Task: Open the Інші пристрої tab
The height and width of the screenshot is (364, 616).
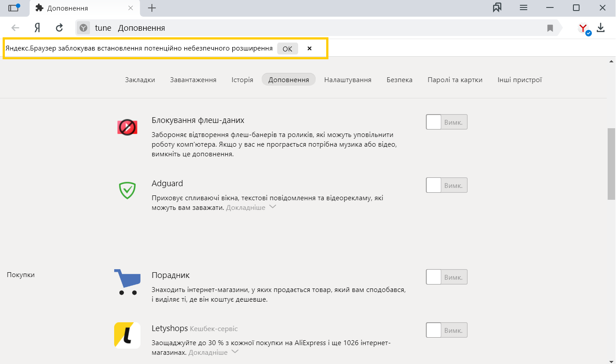Action: (520, 79)
